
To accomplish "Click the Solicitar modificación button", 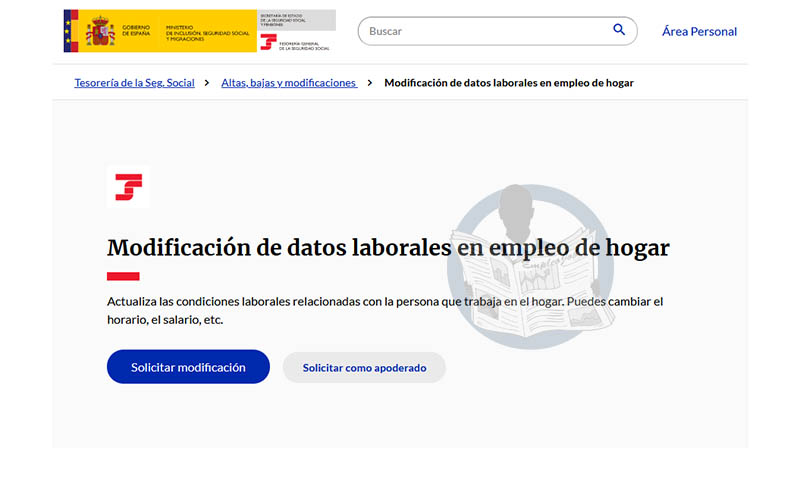I will [x=188, y=367].
